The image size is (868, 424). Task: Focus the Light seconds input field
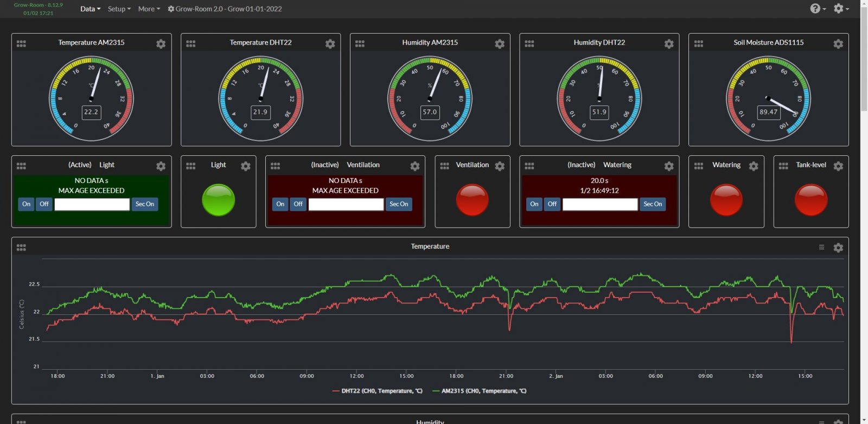click(92, 204)
